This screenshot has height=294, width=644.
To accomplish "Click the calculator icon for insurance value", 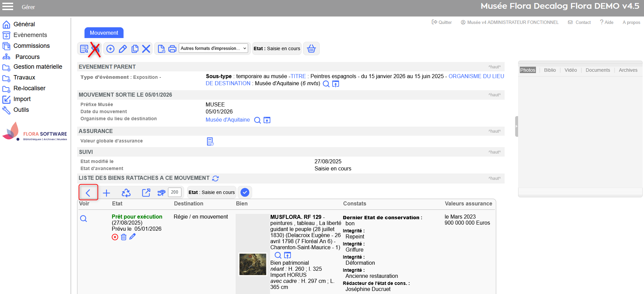I will tap(210, 141).
